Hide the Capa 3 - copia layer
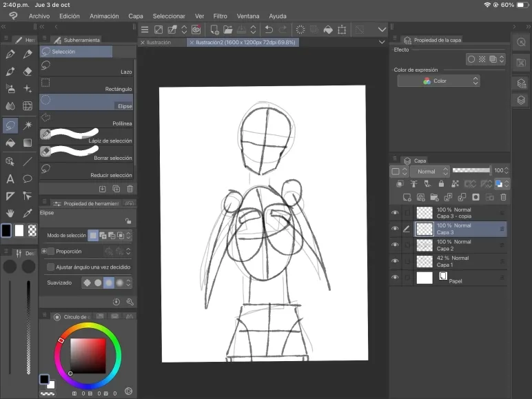Image resolution: width=532 pixels, height=399 pixels. [395, 213]
